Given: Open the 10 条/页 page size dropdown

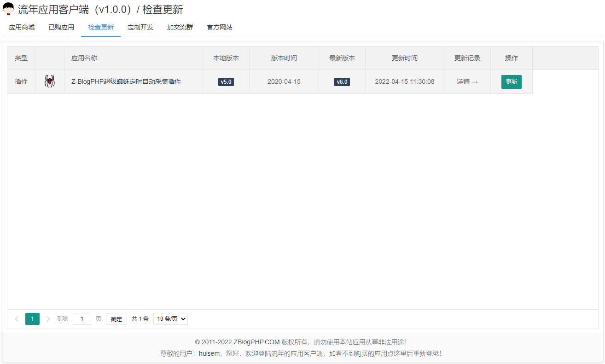Looking at the screenshot, I should (170, 319).
